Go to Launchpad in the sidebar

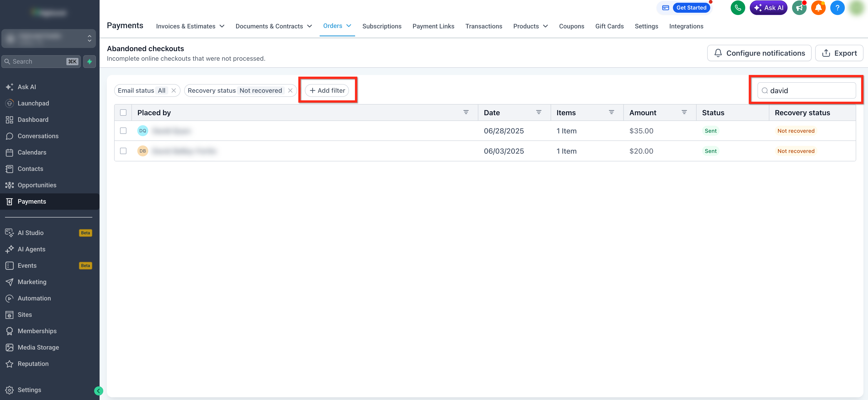tap(50, 103)
